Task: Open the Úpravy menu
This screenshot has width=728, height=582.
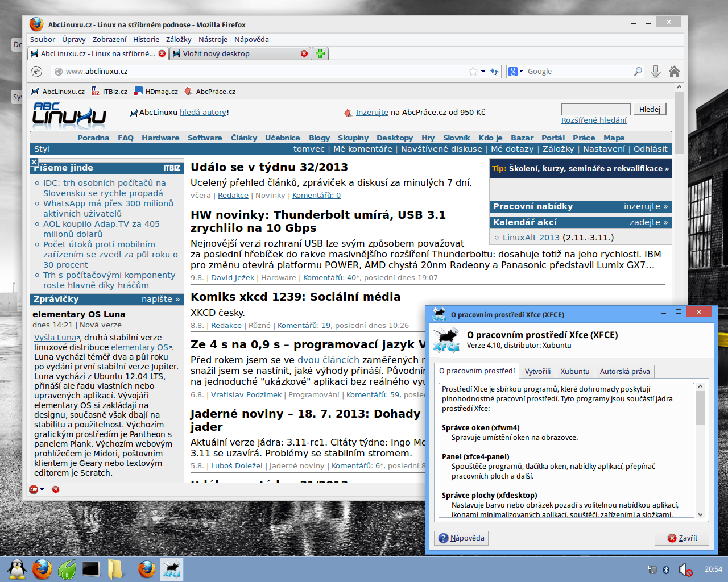Action: 74,40
